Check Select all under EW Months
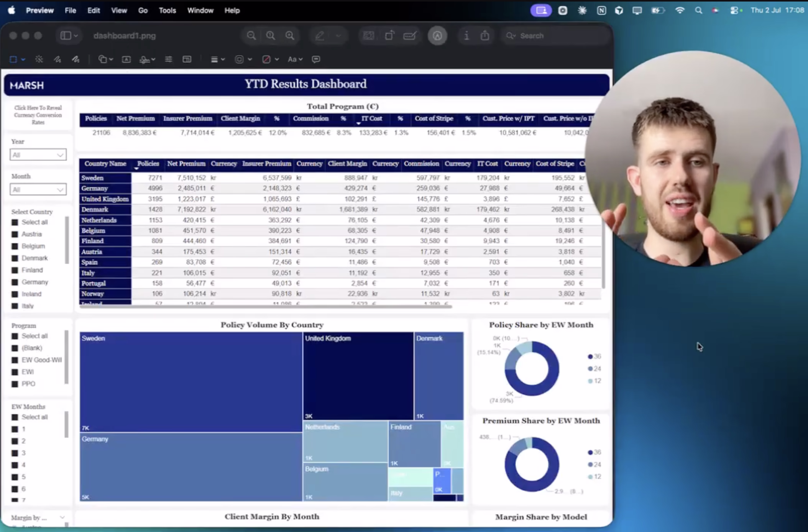Screen dimensions: 808x532 click(x=15, y=417)
